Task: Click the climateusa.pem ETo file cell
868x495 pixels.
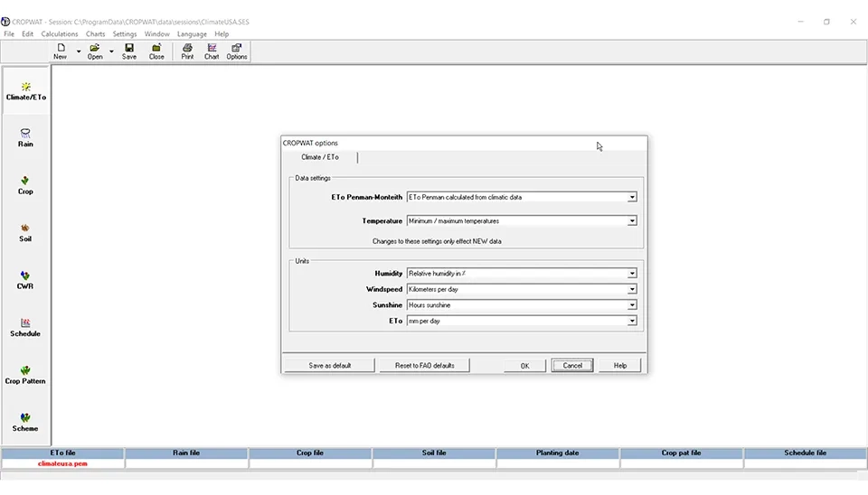Action: [x=62, y=463]
